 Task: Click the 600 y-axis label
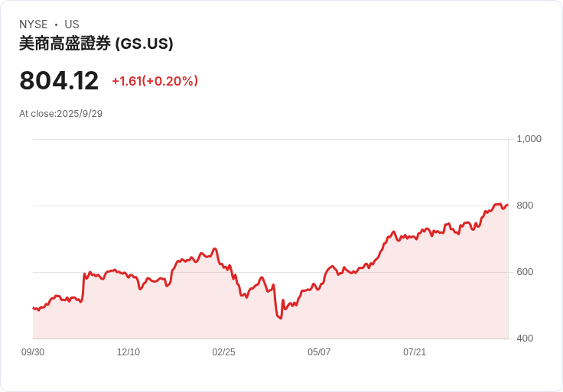click(525, 272)
